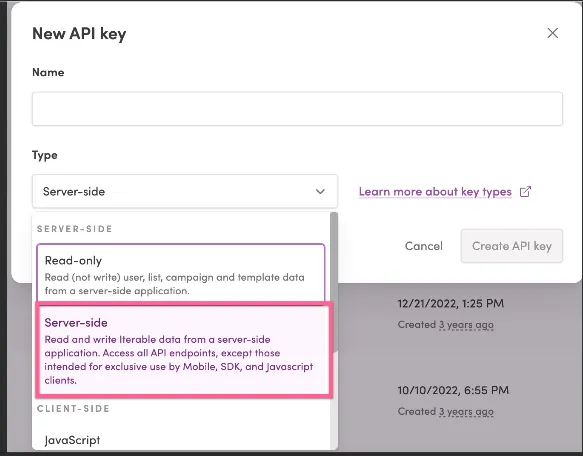Focus the Name input field

tap(297, 109)
